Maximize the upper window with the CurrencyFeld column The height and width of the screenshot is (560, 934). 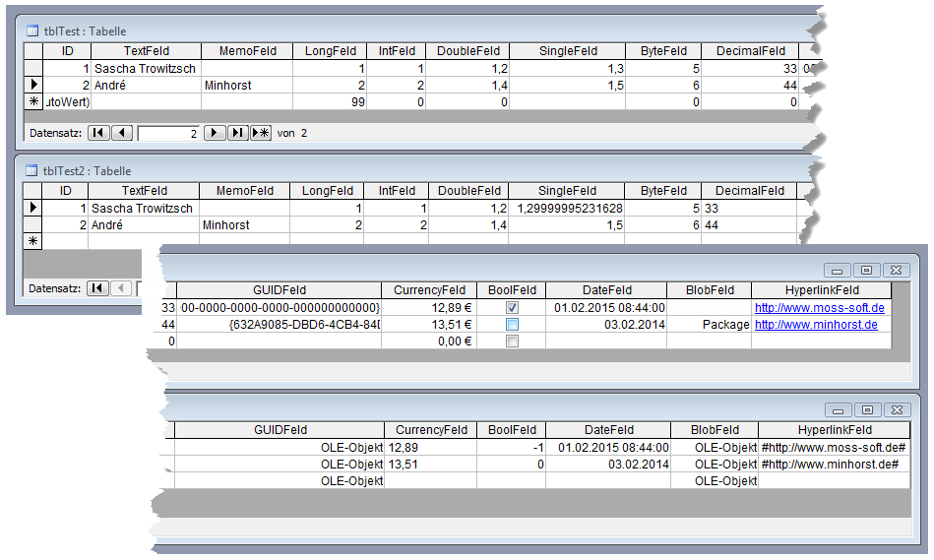click(x=865, y=270)
